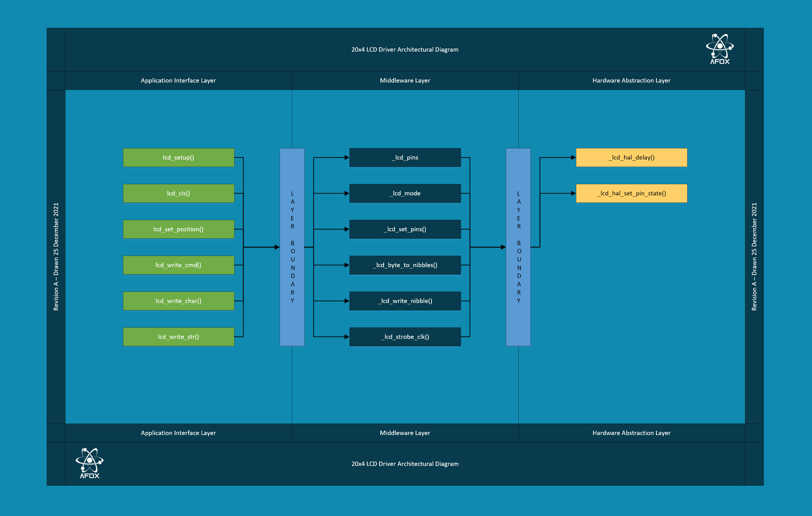Click the _lcd_pins middleware box

(x=405, y=158)
